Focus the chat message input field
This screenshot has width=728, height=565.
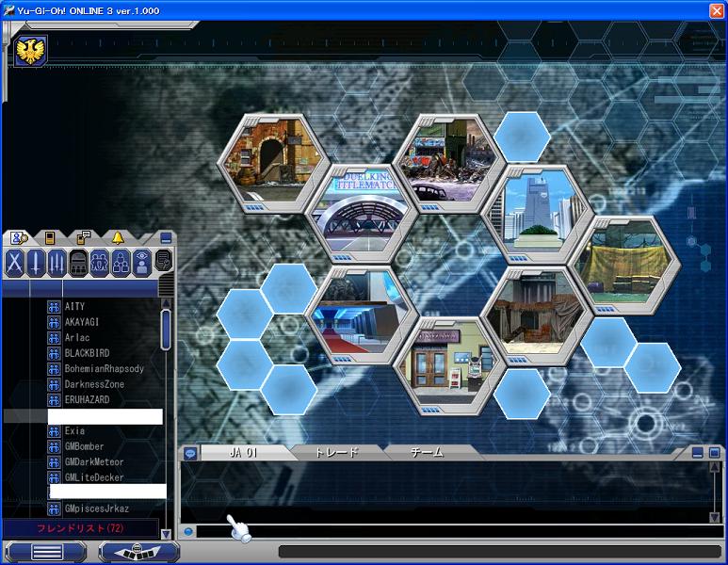(460, 531)
